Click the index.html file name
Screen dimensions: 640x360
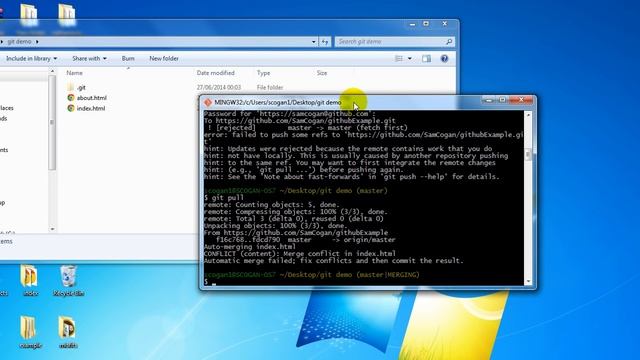pyautogui.click(x=91, y=108)
